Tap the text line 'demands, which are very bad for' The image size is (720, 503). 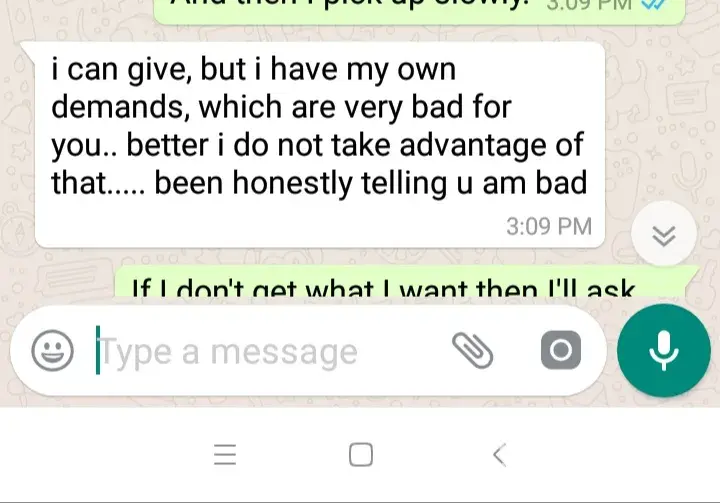pos(281,107)
